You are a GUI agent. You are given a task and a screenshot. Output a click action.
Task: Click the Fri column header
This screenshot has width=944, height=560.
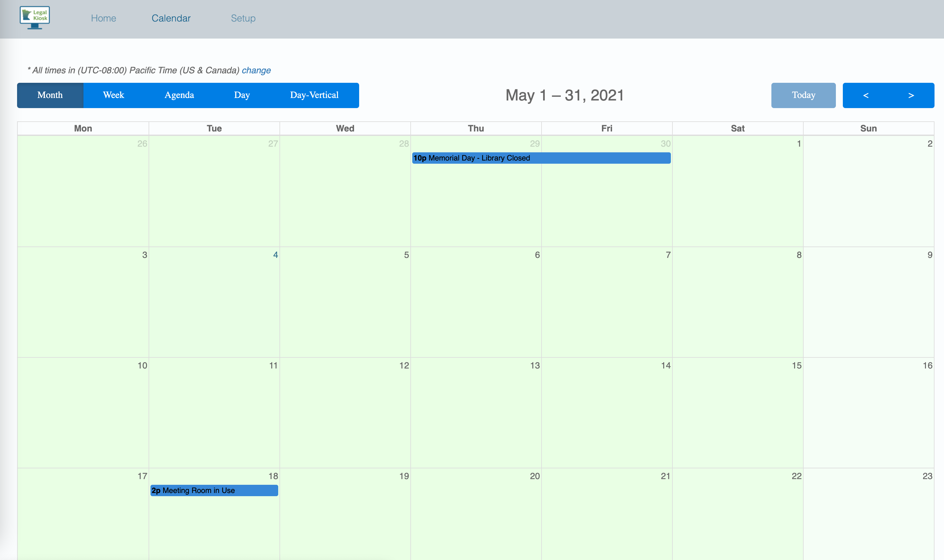(x=607, y=128)
